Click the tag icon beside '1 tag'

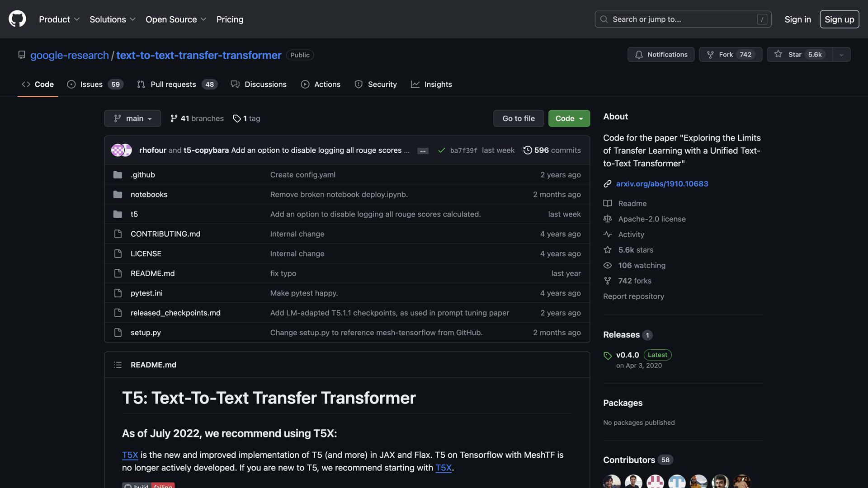click(x=236, y=118)
